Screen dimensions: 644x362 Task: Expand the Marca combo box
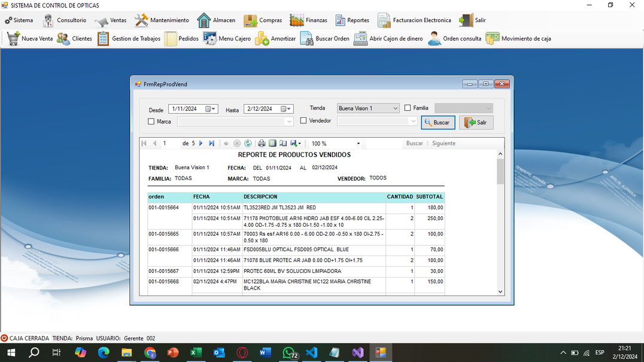[x=289, y=121]
